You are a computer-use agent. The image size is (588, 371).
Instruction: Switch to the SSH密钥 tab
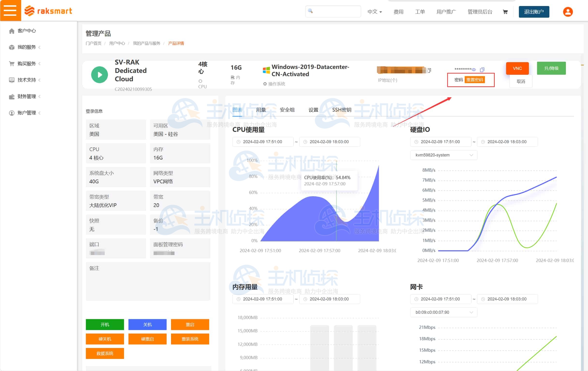click(x=342, y=110)
